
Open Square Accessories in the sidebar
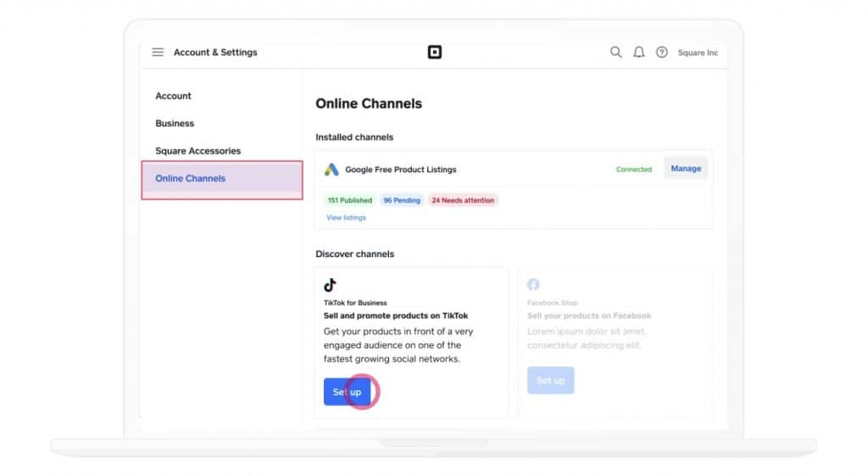(x=198, y=151)
